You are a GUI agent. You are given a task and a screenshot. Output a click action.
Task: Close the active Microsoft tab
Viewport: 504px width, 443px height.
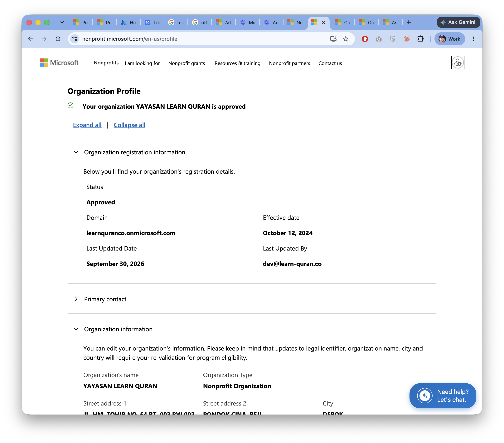coord(323,22)
